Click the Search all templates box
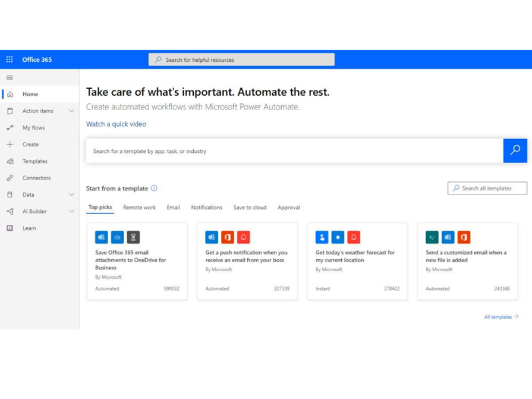Viewport: 532px width, 399px height. point(487,188)
